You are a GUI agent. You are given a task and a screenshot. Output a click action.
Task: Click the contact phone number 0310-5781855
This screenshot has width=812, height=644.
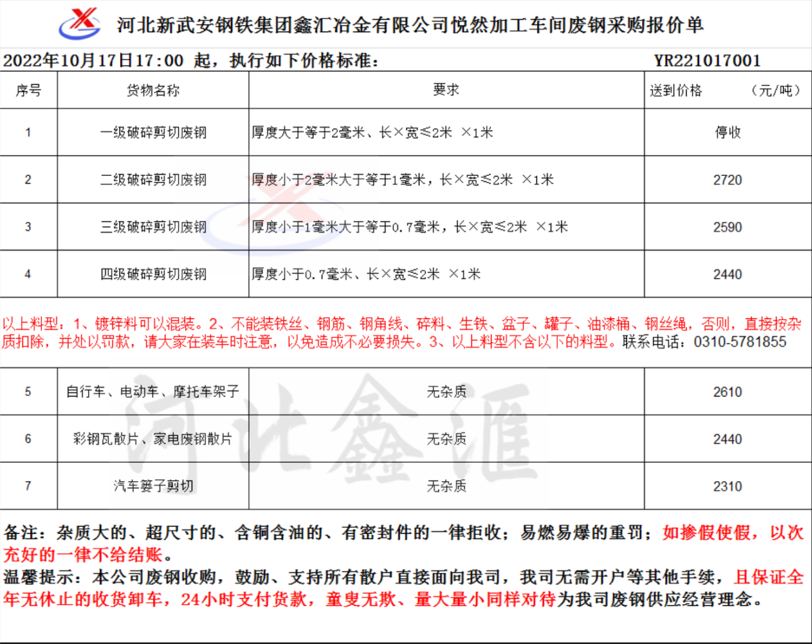point(740,342)
